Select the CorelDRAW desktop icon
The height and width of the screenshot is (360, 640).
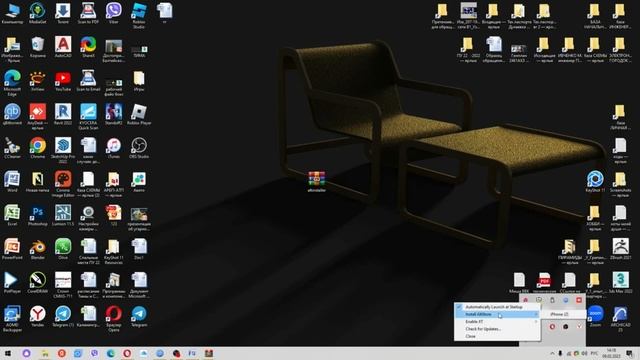click(38, 283)
